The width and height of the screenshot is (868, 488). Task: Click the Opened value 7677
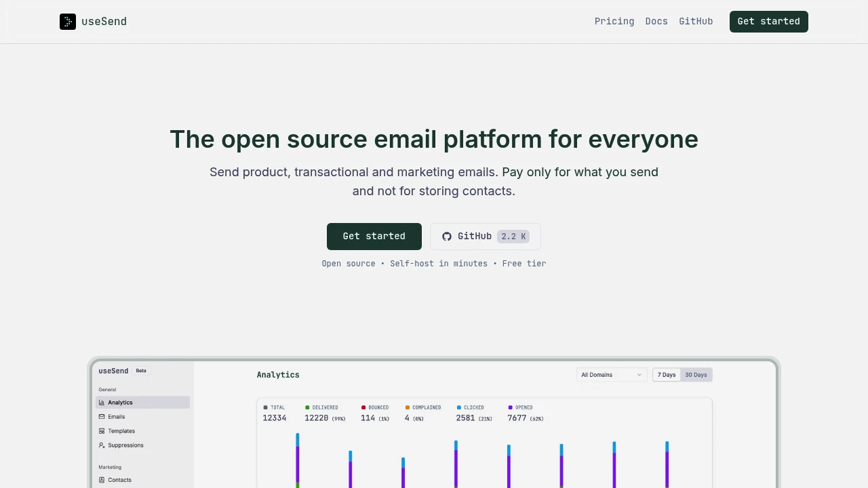click(517, 418)
